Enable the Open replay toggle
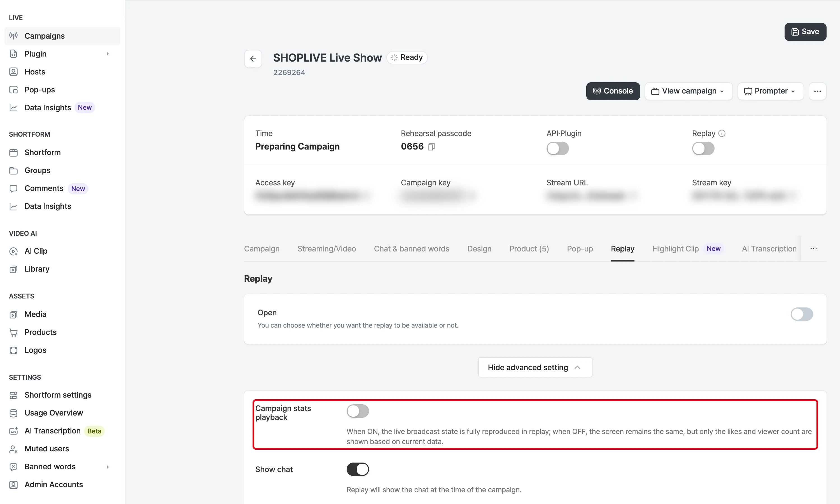This screenshot has width=840, height=504. coord(802,314)
